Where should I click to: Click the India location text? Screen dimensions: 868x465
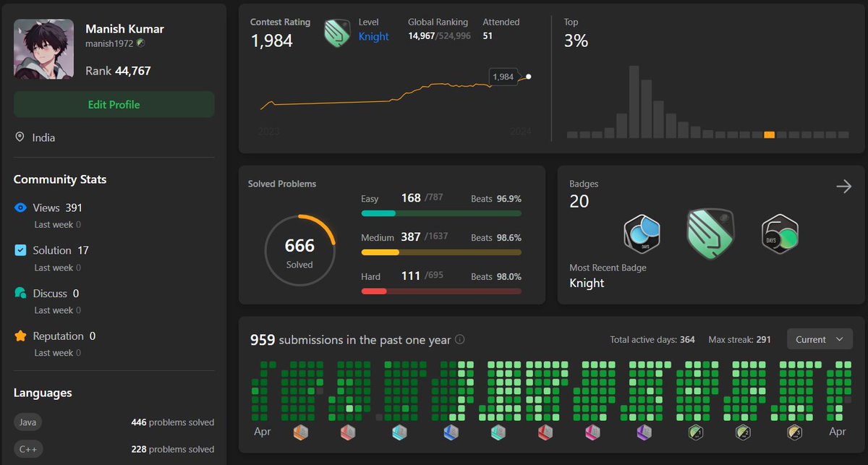(x=43, y=137)
